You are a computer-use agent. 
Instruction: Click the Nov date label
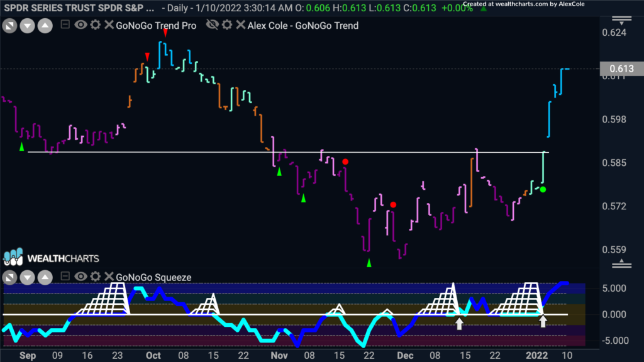tap(279, 356)
